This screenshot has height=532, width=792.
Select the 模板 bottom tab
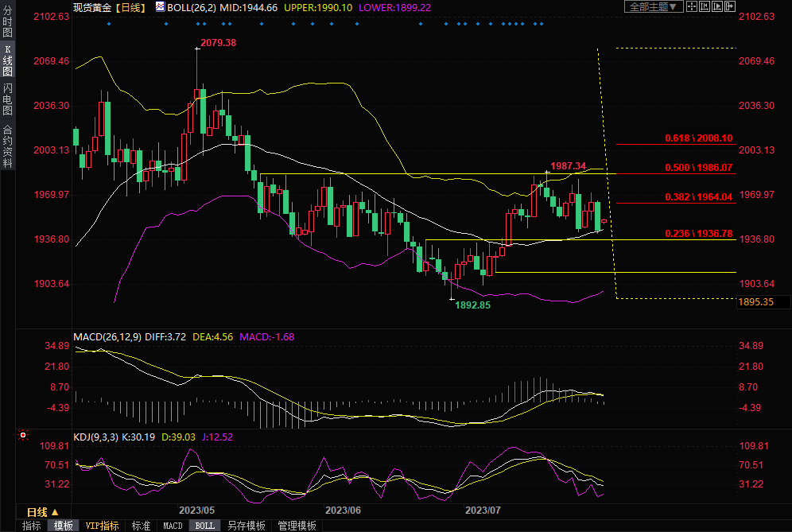click(x=63, y=526)
